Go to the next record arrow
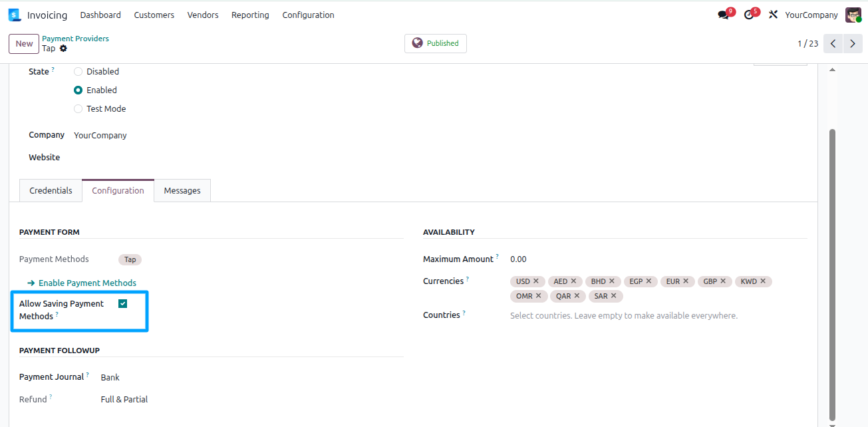Viewport: 868px width, 427px height. (853, 43)
